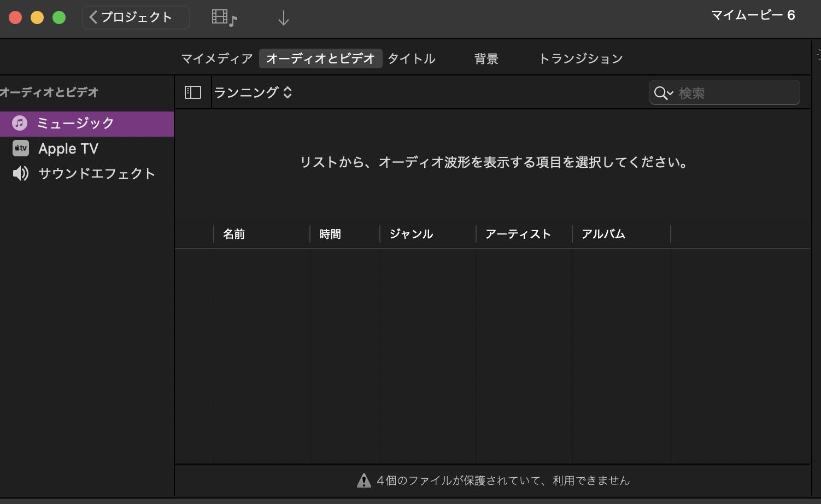Click the green full-screen button
821x504 pixels.
59,18
